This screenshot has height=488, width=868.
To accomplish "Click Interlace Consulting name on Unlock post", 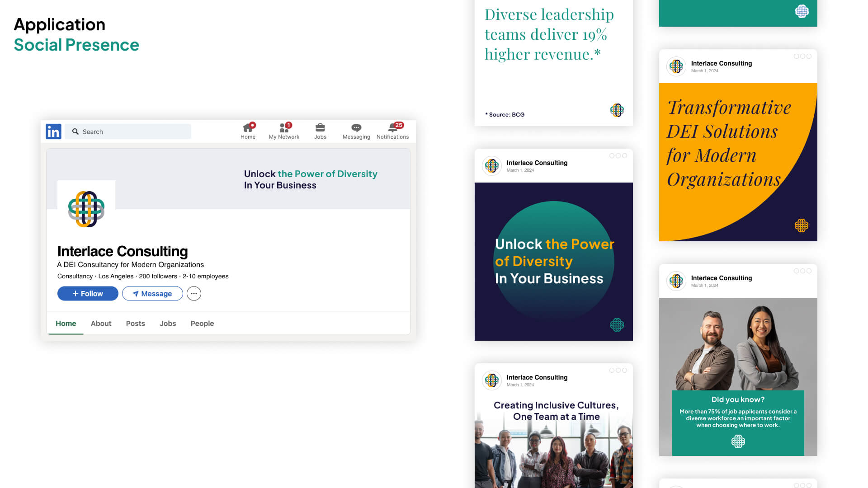I will tap(537, 163).
